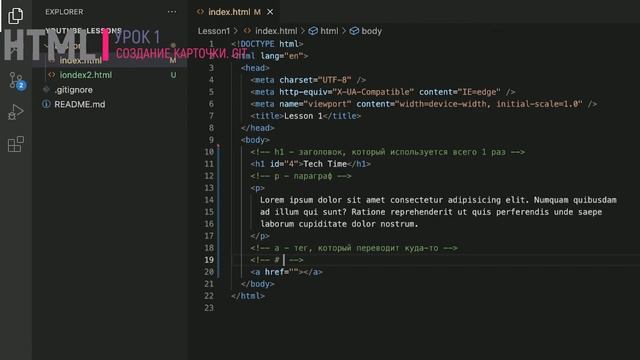Click the html breadcrumb cube icon
This screenshot has height=360, width=640.
pos(313,31)
